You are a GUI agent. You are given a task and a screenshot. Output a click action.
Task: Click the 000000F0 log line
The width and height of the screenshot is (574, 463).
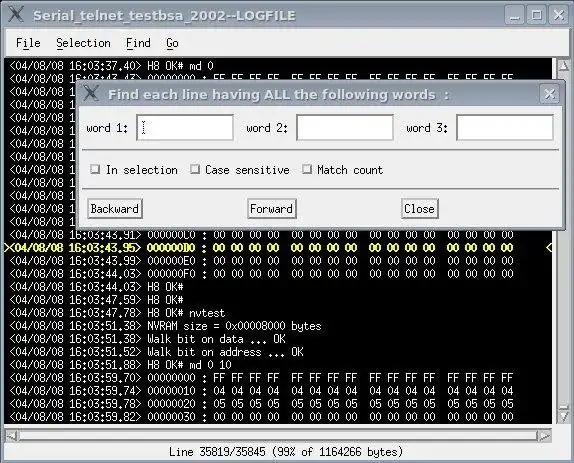(x=261, y=274)
